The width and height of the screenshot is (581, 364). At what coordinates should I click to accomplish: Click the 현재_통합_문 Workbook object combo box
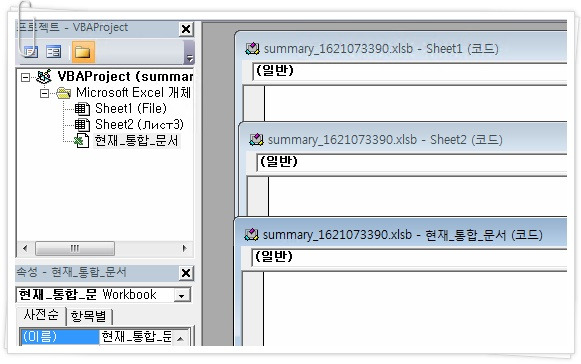point(103,295)
